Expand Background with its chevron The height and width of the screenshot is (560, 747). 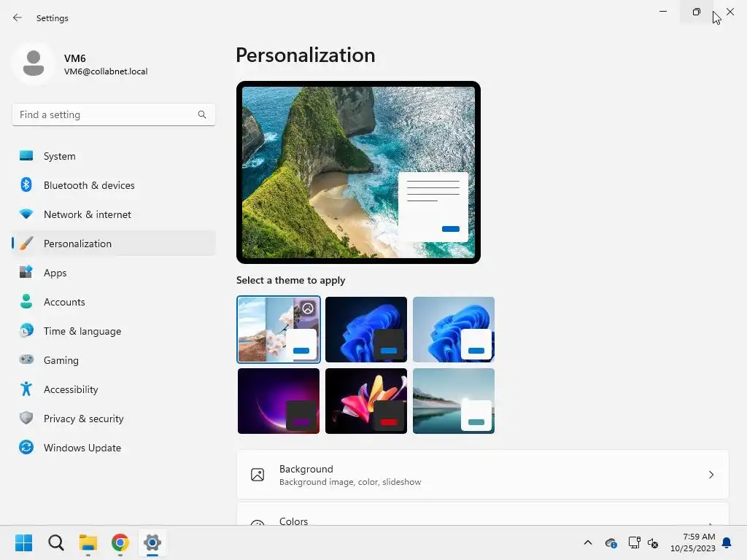pos(711,475)
